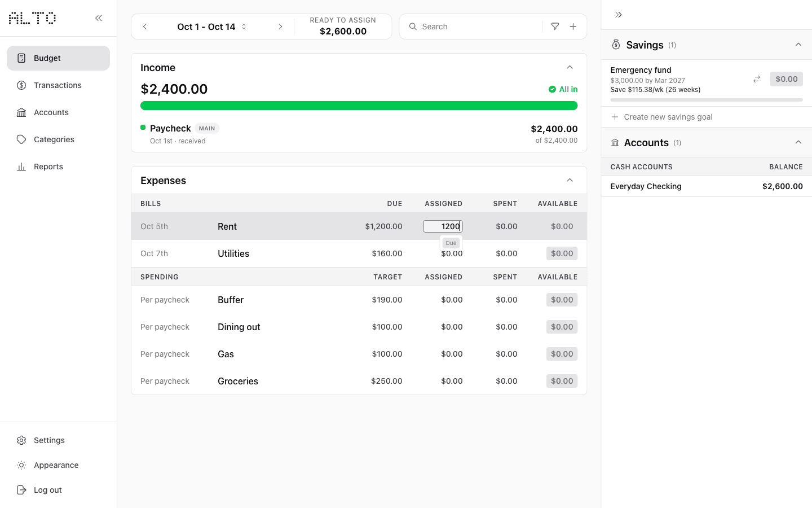Open the Budget page
Image resolution: width=812 pixels, height=508 pixels.
[x=58, y=58]
